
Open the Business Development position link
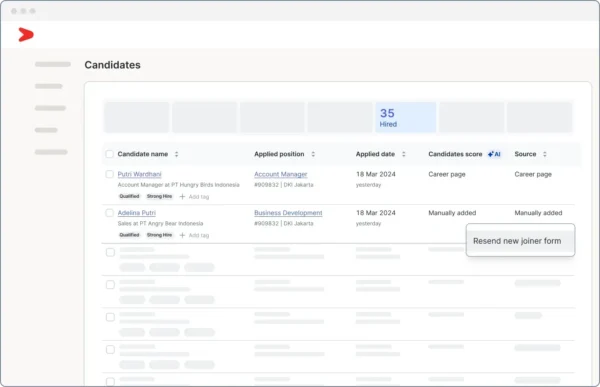click(288, 213)
